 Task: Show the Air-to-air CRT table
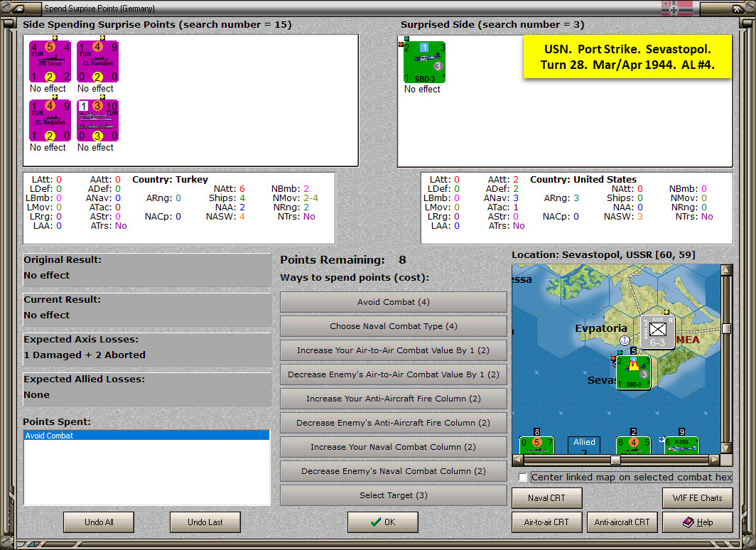pos(547,522)
